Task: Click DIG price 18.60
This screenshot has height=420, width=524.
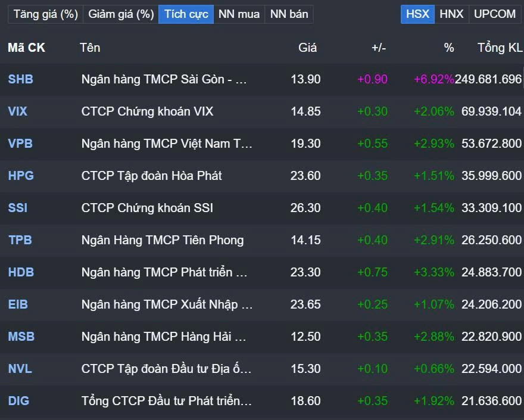Action: (305, 400)
